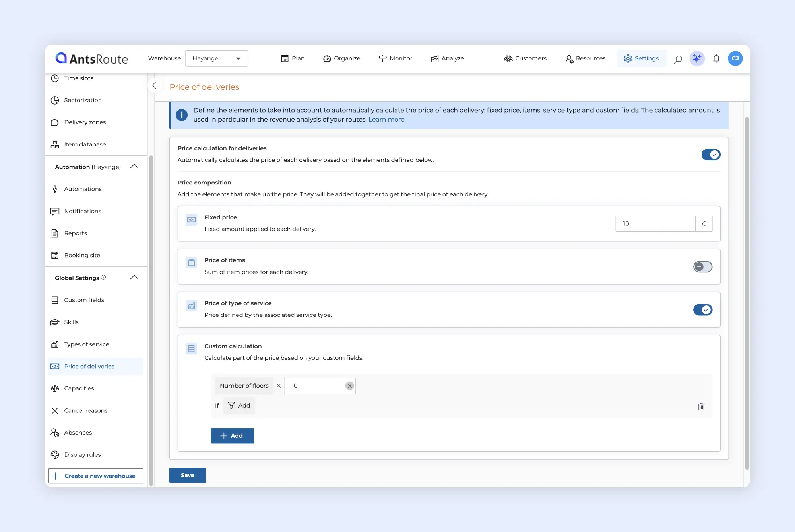Viewport: 795px width, 532px height.
Task: Click the euro currency unit label
Action: (x=704, y=223)
